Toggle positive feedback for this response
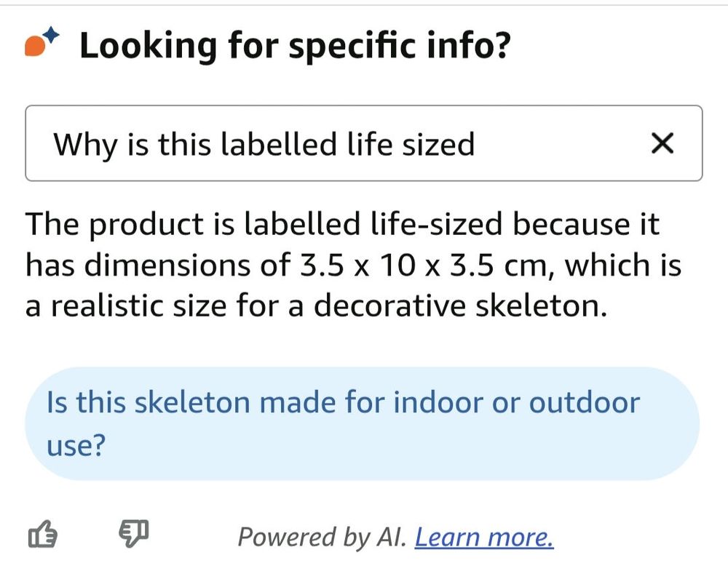The image size is (728, 579). tap(44, 535)
